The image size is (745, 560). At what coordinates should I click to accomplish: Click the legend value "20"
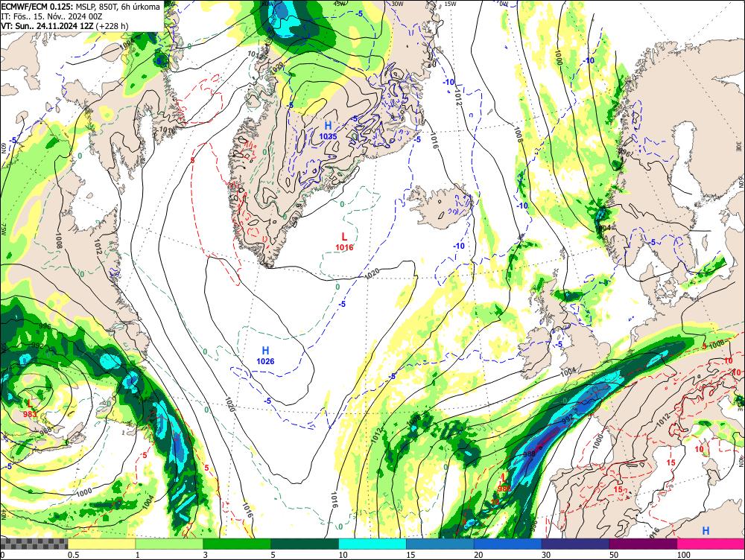[478, 555]
